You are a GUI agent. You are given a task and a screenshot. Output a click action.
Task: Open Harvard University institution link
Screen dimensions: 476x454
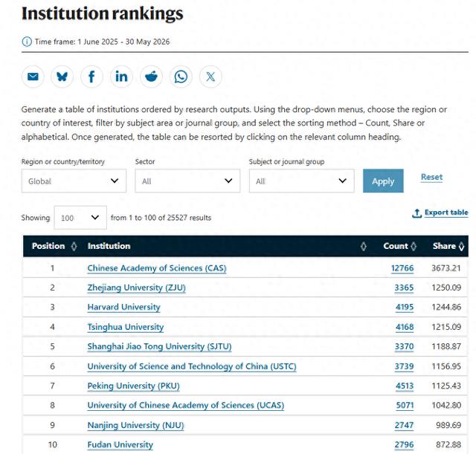[124, 307]
